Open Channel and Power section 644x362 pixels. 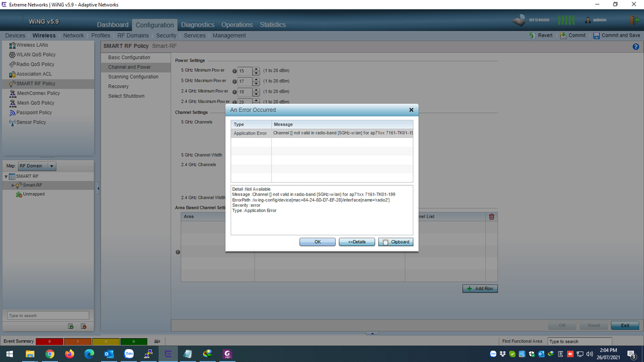click(130, 67)
